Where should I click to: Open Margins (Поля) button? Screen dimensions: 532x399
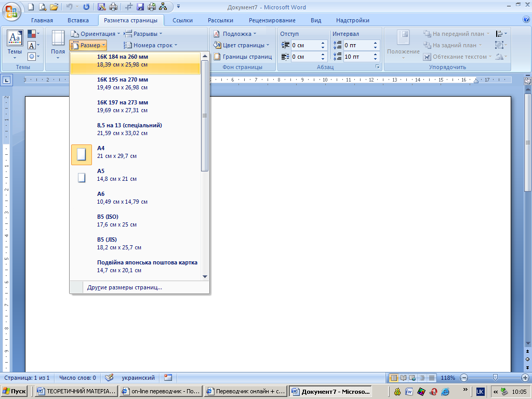(x=58, y=45)
